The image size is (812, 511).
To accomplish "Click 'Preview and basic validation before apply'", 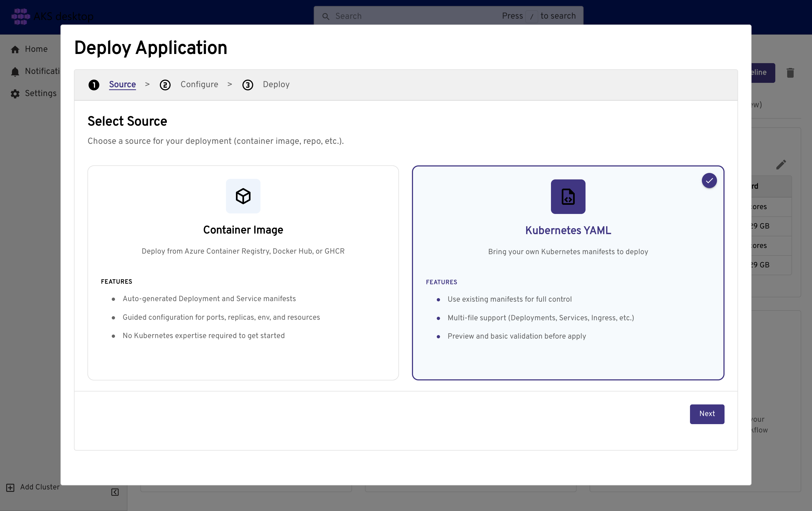I will tap(517, 336).
